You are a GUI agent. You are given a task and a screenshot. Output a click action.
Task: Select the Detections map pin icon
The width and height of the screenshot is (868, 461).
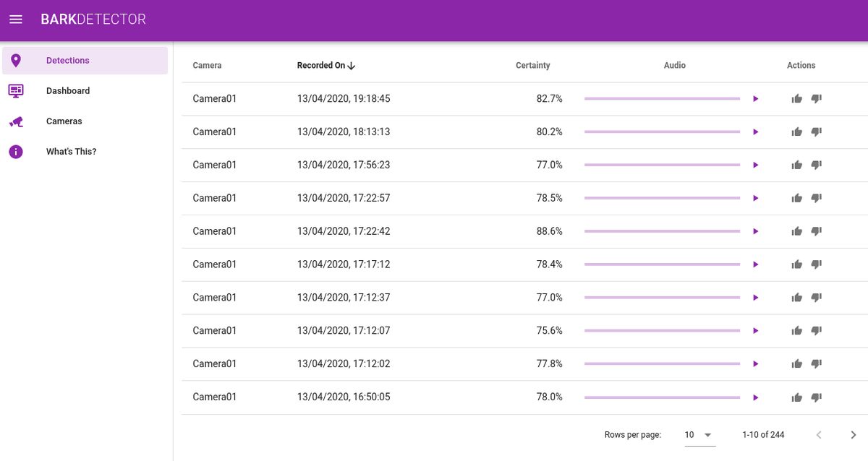(15, 60)
